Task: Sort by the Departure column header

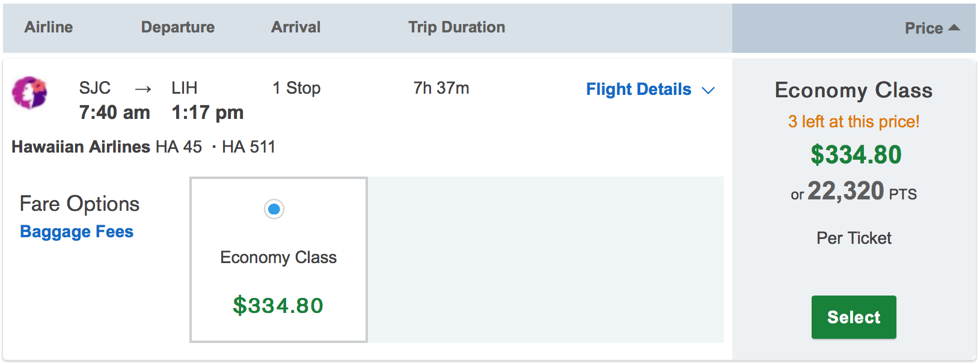Action: tap(178, 27)
